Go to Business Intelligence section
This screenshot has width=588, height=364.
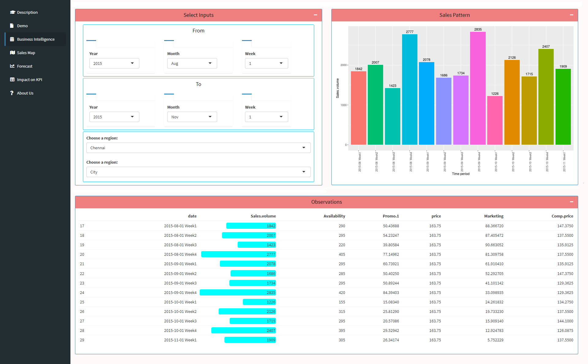[35, 39]
